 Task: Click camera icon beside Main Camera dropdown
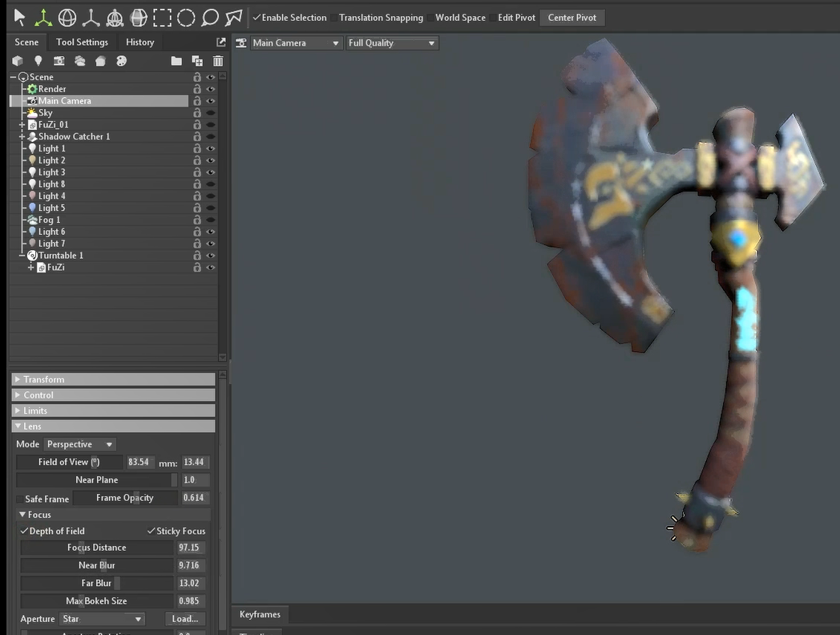(241, 42)
